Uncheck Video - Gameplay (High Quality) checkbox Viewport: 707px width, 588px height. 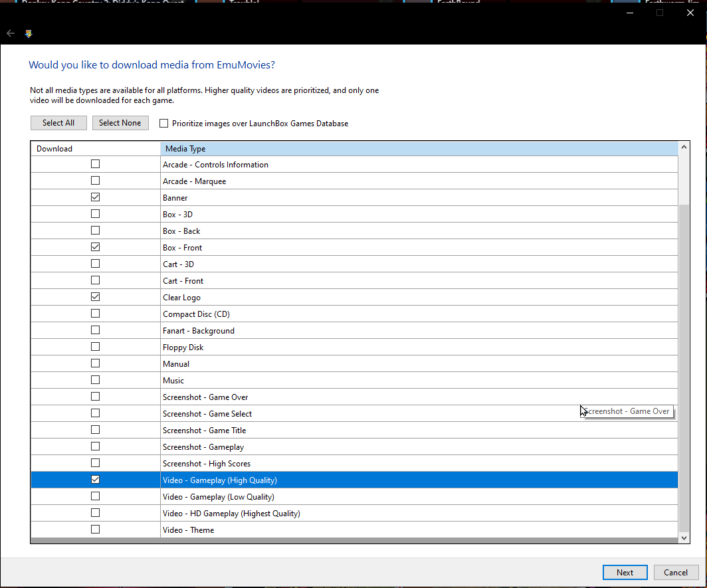[95, 480]
